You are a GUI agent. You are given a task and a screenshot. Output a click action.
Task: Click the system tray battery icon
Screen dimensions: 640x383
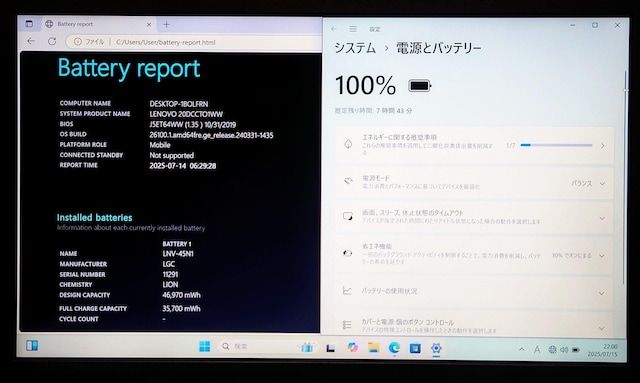pyautogui.click(x=576, y=350)
